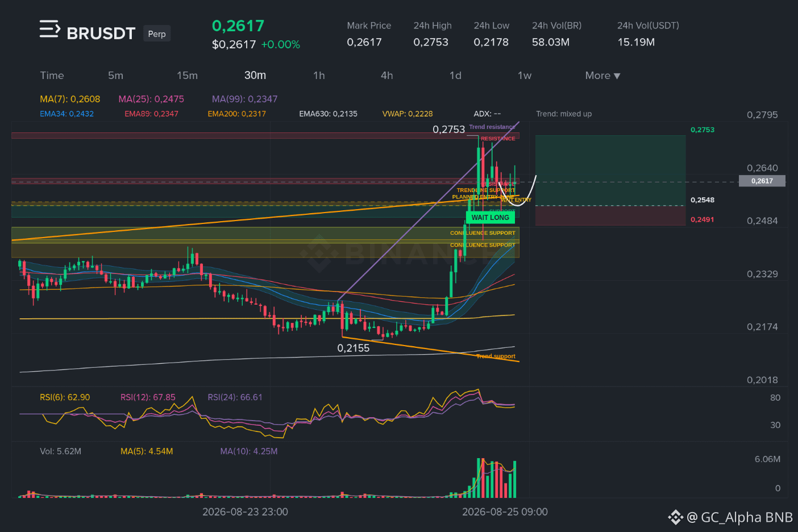
Task: Click the green take-profit zone box
Action: click(x=610, y=171)
